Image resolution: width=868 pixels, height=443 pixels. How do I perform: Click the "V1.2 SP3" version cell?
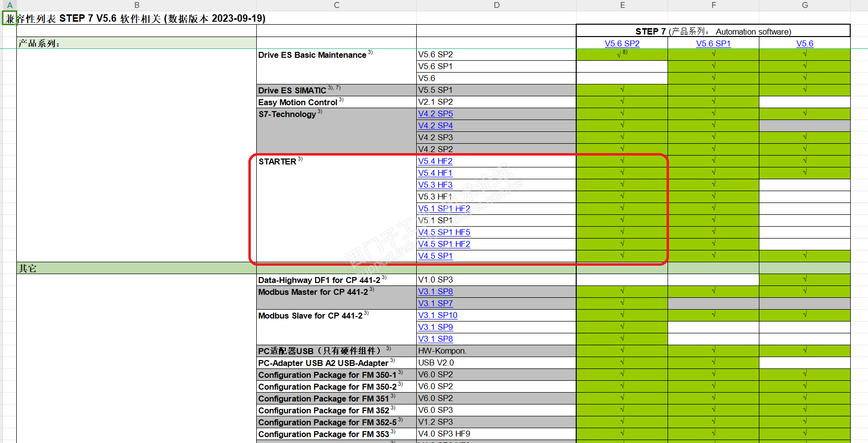point(497,422)
